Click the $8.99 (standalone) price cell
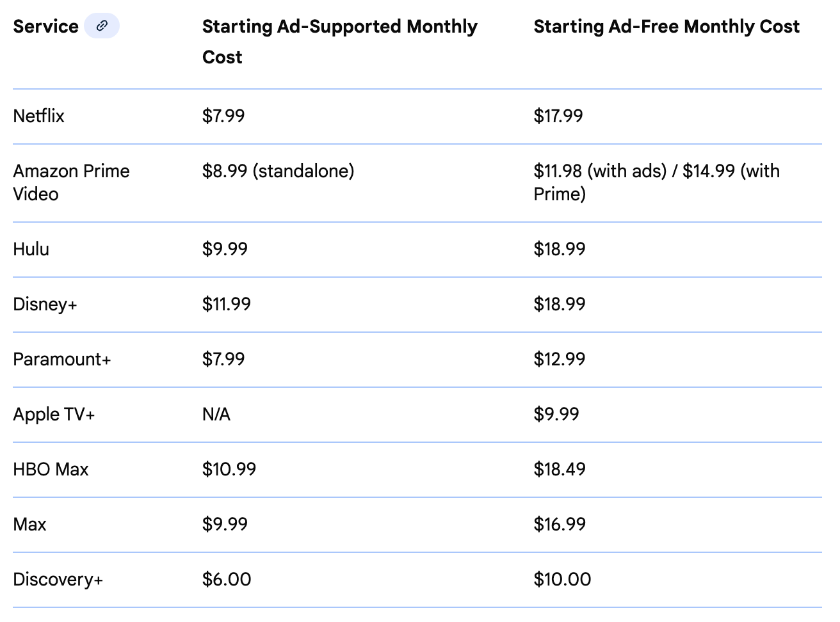 click(x=278, y=171)
